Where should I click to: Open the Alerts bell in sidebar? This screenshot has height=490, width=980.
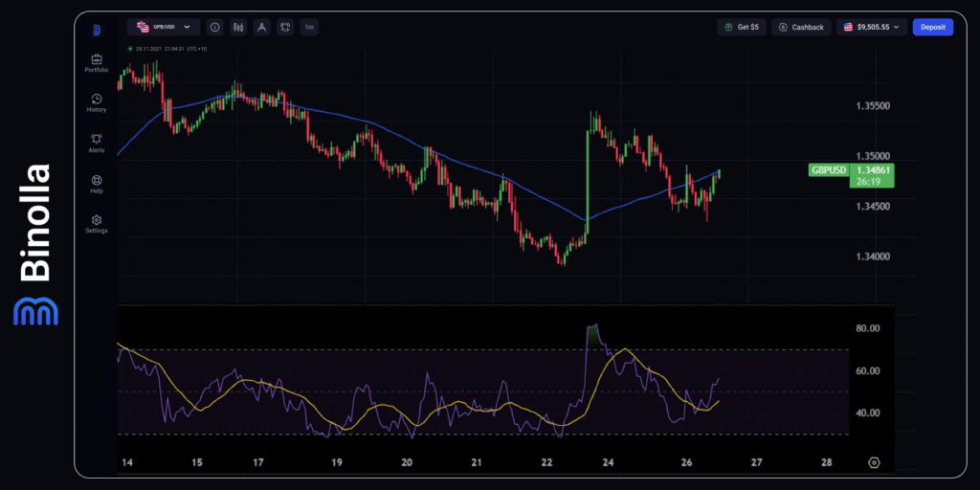point(96,144)
